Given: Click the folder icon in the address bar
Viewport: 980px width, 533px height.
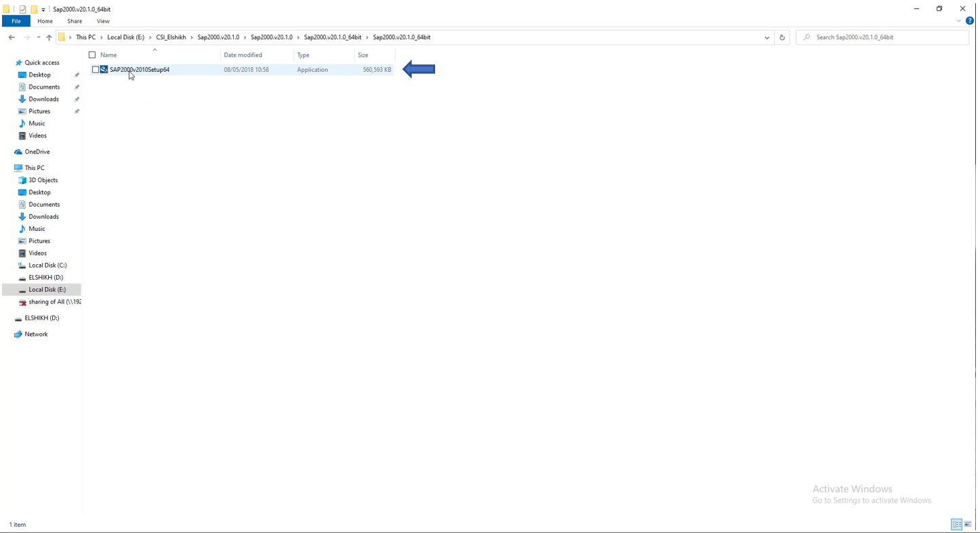Looking at the screenshot, I should 62,37.
